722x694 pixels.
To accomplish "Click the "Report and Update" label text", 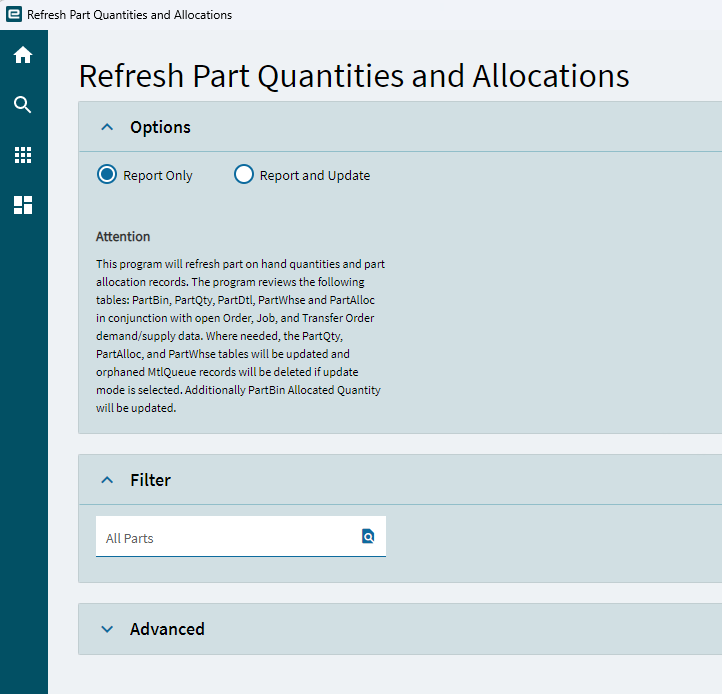I will point(315,176).
